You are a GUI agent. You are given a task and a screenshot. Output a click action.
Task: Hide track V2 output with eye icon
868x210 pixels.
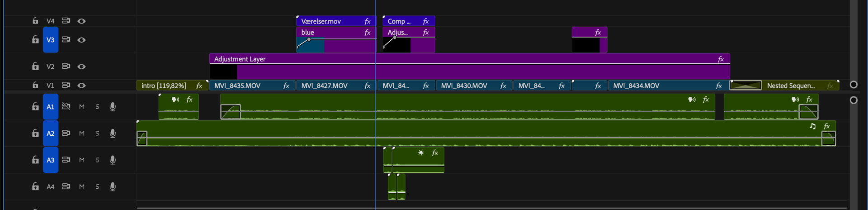81,67
